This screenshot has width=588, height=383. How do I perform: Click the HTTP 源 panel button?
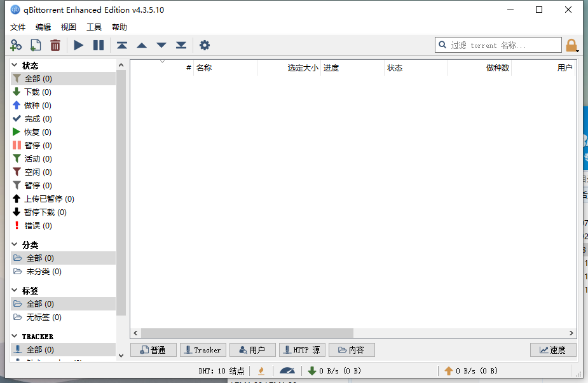pyautogui.click(x=301, y=349)
